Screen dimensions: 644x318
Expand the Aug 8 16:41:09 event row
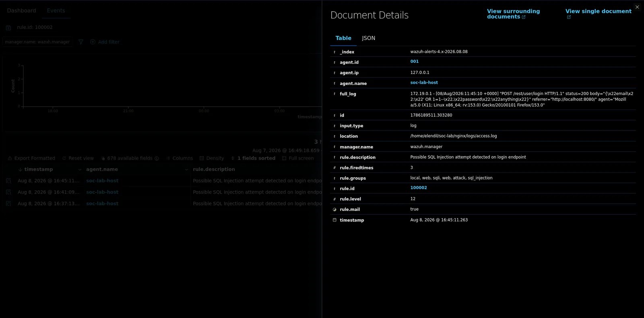point(8,192)
